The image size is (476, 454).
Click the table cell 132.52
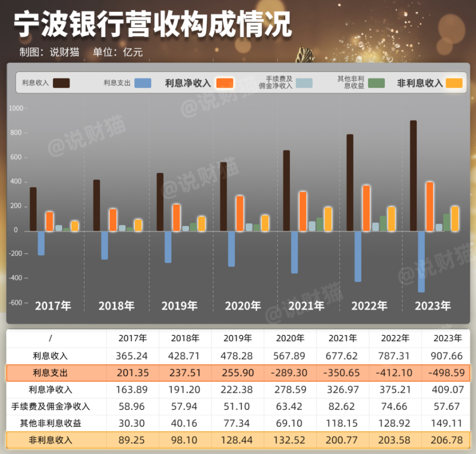click(x=289, y=440)
